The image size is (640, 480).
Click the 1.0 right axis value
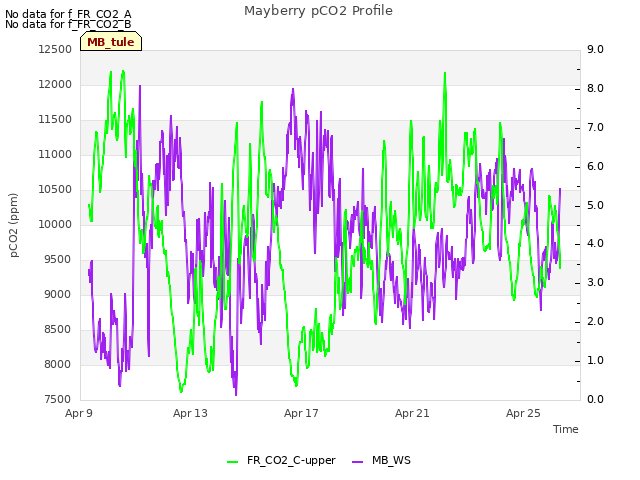coord(595,360)
